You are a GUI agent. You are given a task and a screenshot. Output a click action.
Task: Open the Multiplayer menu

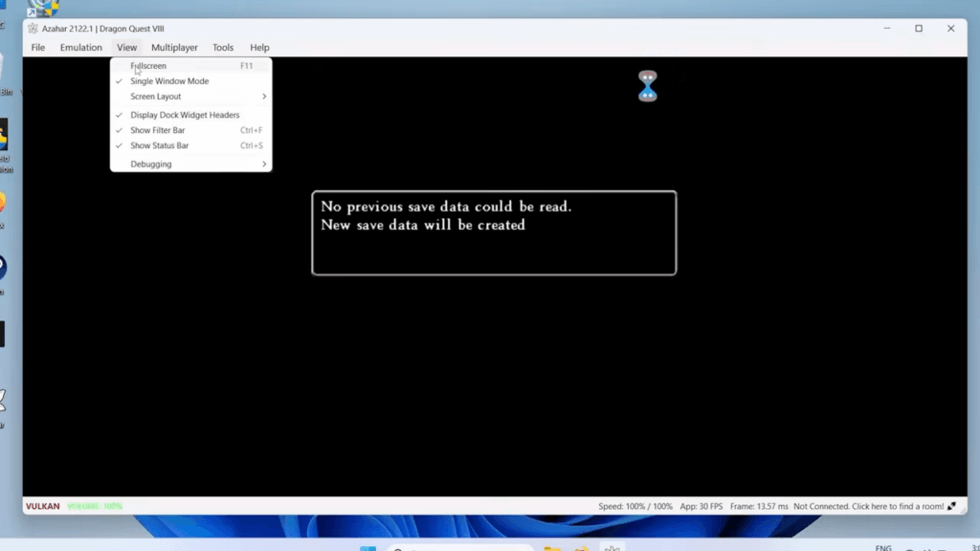(x=174, y=48)
